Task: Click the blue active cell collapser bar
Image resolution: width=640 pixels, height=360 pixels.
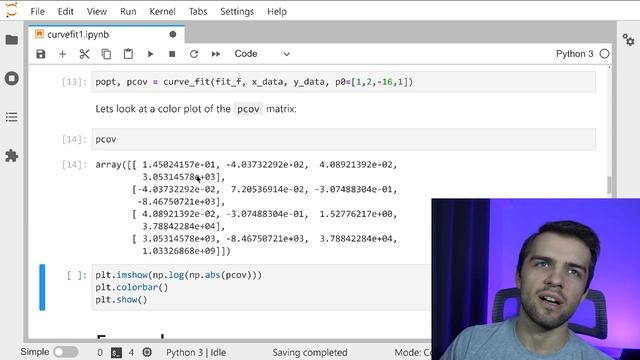Action: coord(42,287)
